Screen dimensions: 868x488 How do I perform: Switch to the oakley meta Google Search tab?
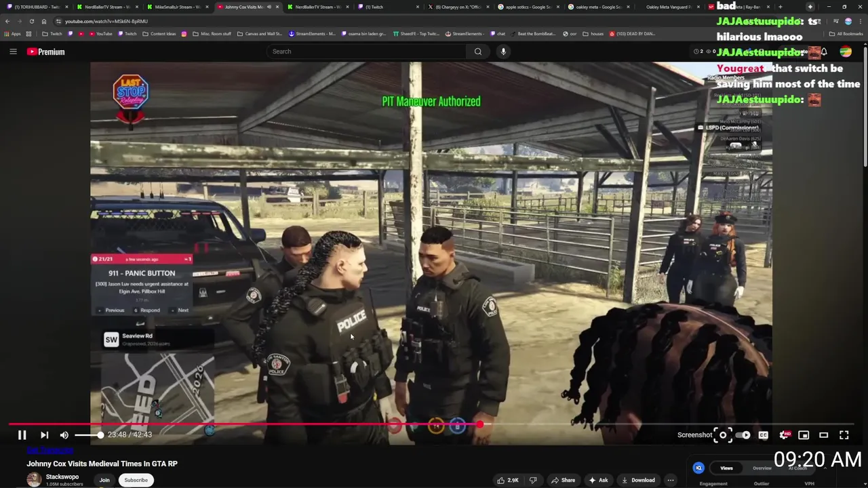click(x=599, y=7)
